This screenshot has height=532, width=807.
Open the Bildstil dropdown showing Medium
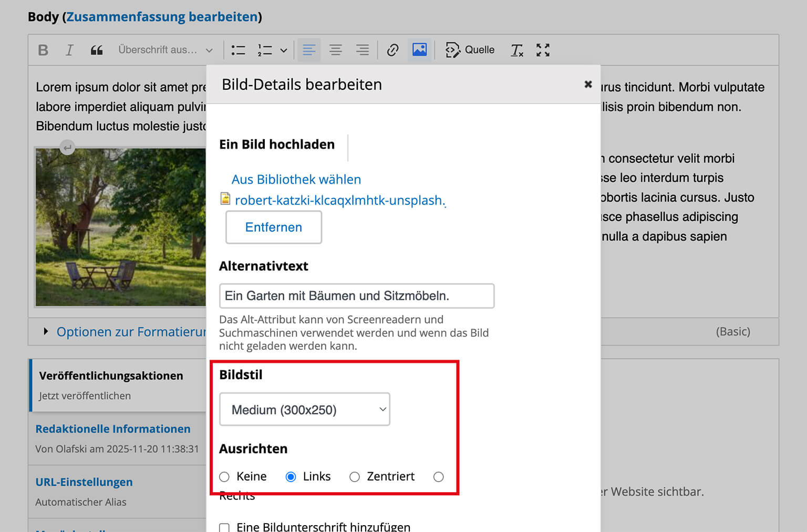coord(305,409)
